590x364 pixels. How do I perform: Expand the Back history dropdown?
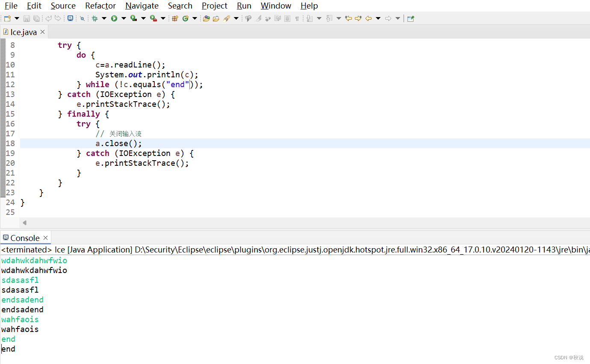pyautogui.click(x=378, y=18)
